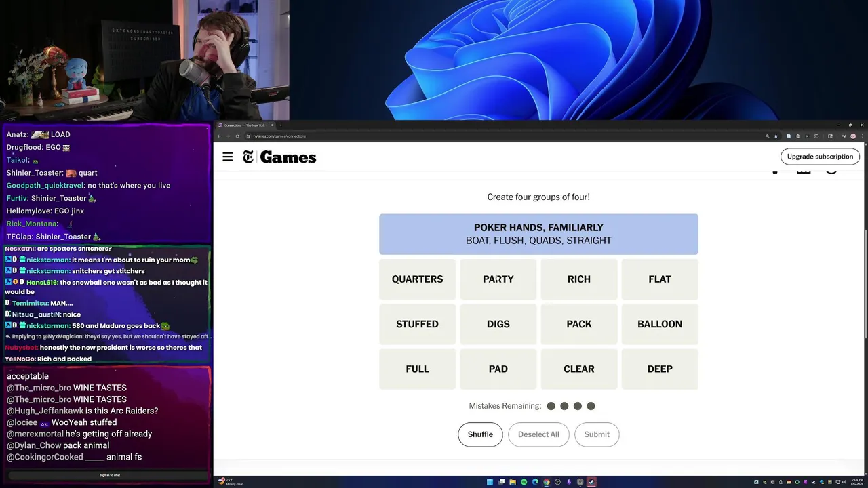Select the FLAT tile
868x488 pixels.
[660, 279]
